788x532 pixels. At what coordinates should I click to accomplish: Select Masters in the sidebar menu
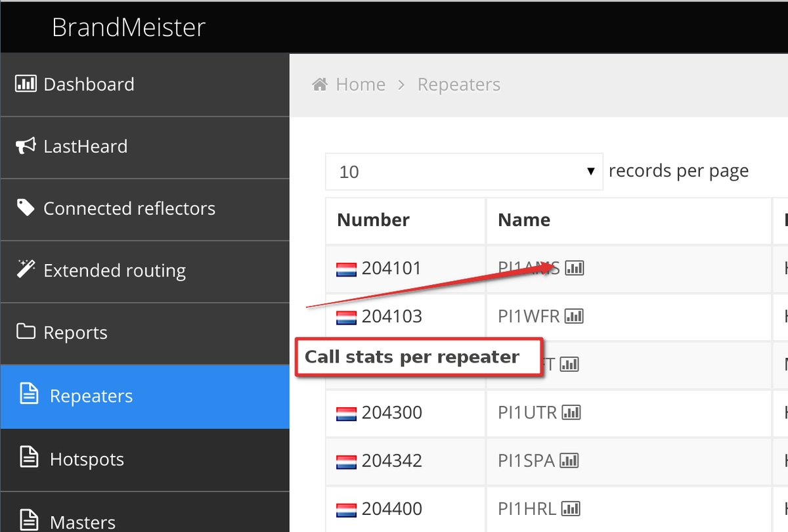point(144,512)
